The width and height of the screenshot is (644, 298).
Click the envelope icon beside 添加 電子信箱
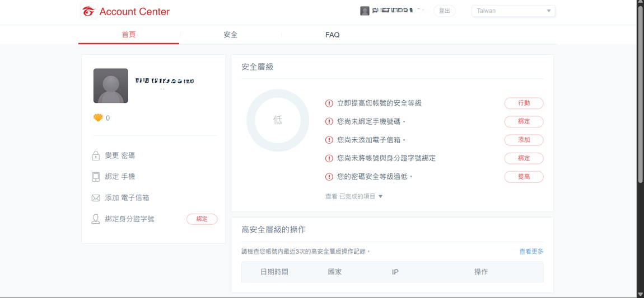[x=96, y=198]
